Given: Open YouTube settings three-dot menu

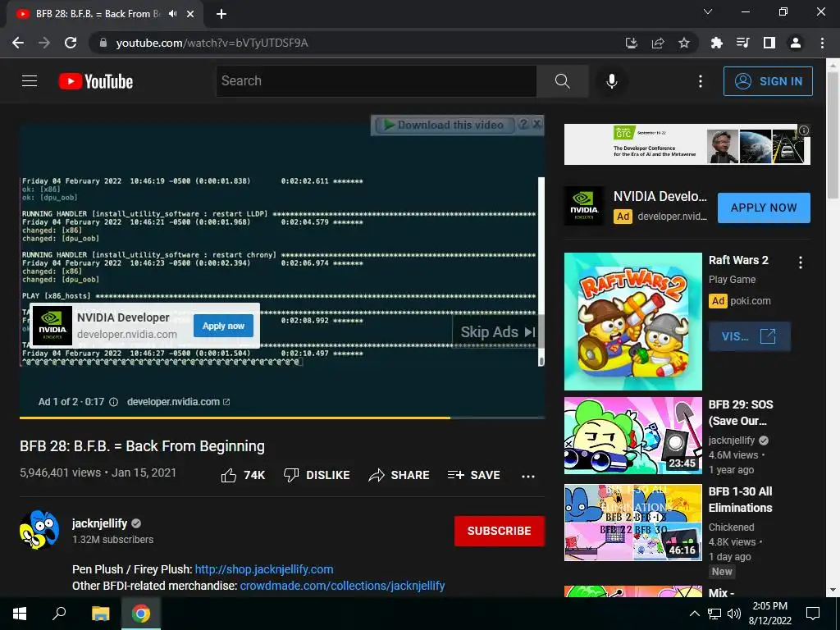Looking at the screenshot, I should pyautogui.click(x=701, y=81).
